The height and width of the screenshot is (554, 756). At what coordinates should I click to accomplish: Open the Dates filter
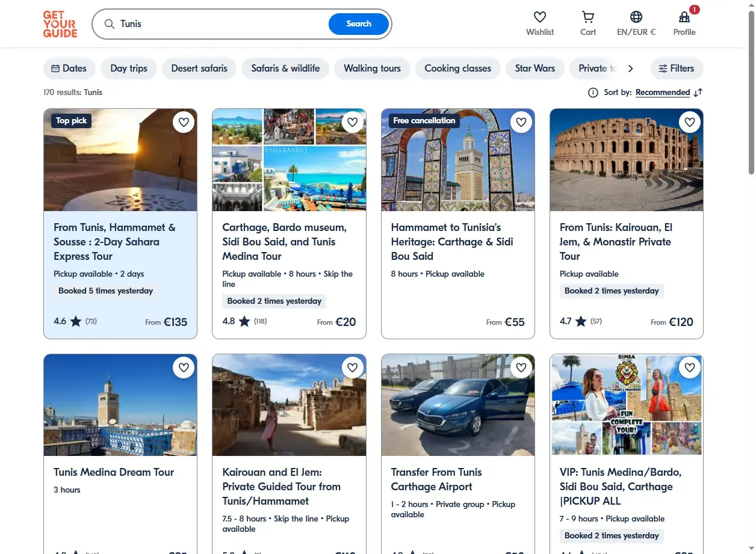(69, 69)
